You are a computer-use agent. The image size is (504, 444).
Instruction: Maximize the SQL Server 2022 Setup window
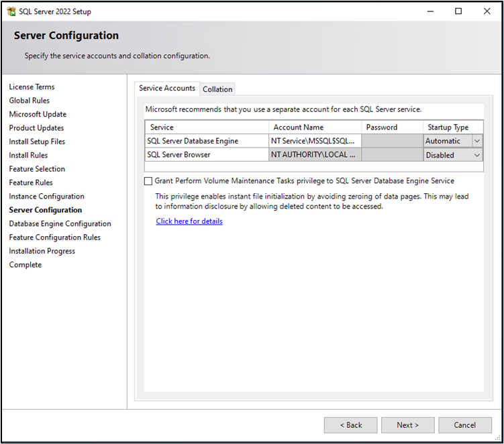pos(458,11)
